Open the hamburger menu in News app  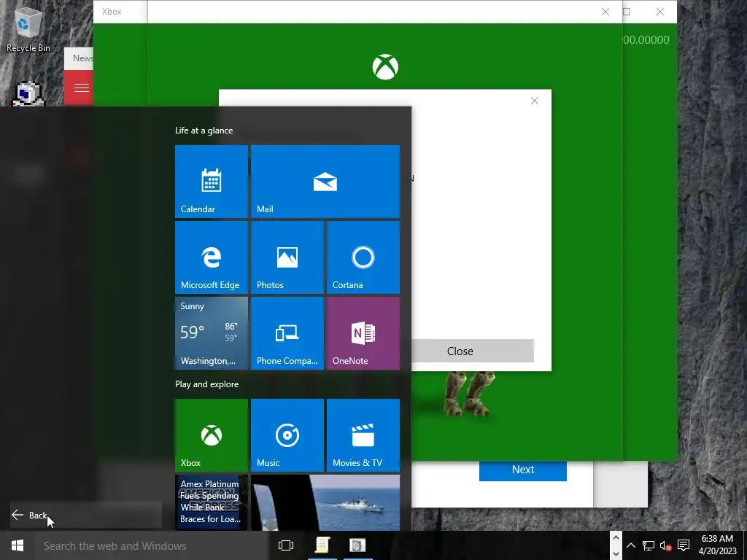point(82,87)
